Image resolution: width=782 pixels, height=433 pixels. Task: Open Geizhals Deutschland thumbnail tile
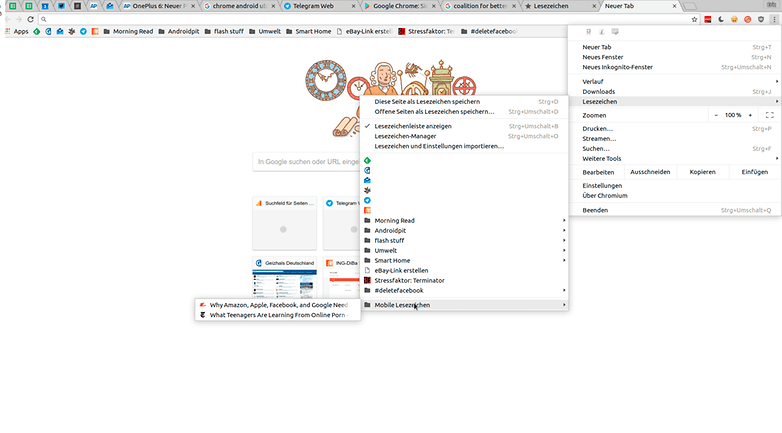click(x=284, y=278)
